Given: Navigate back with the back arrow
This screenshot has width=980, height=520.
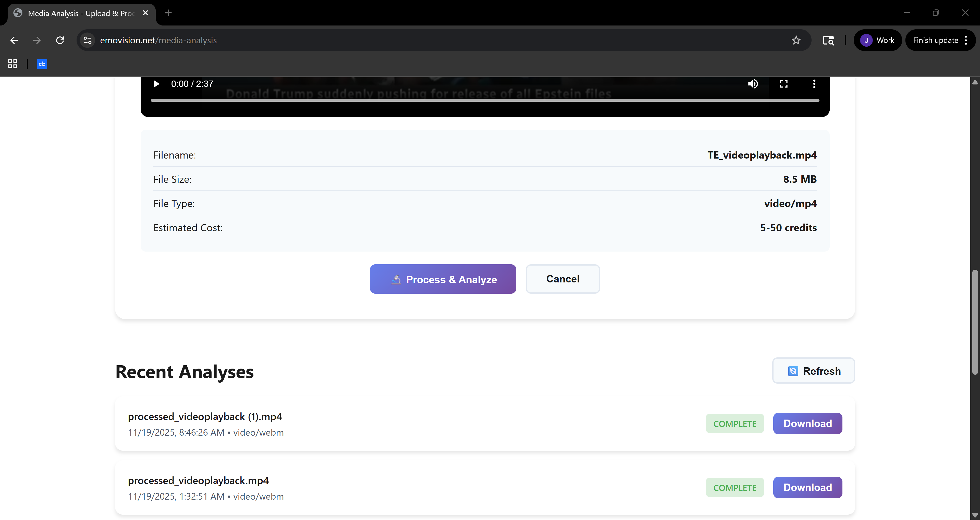Looking at the screenshot, I should pyautogui.click(x=14, y=40).
